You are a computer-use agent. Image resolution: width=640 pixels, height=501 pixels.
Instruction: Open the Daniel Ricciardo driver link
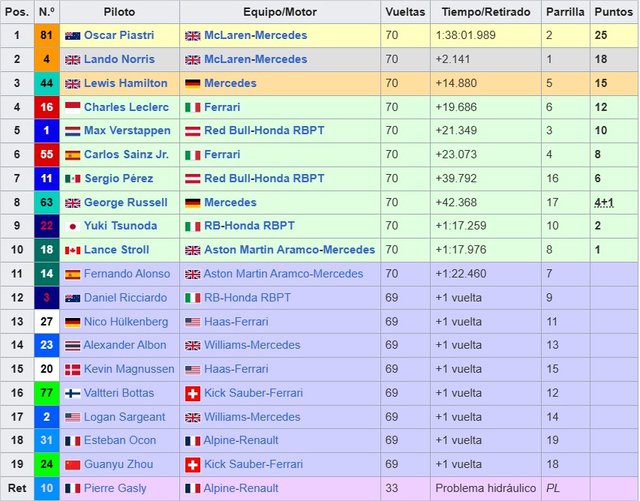click(125, 298)
